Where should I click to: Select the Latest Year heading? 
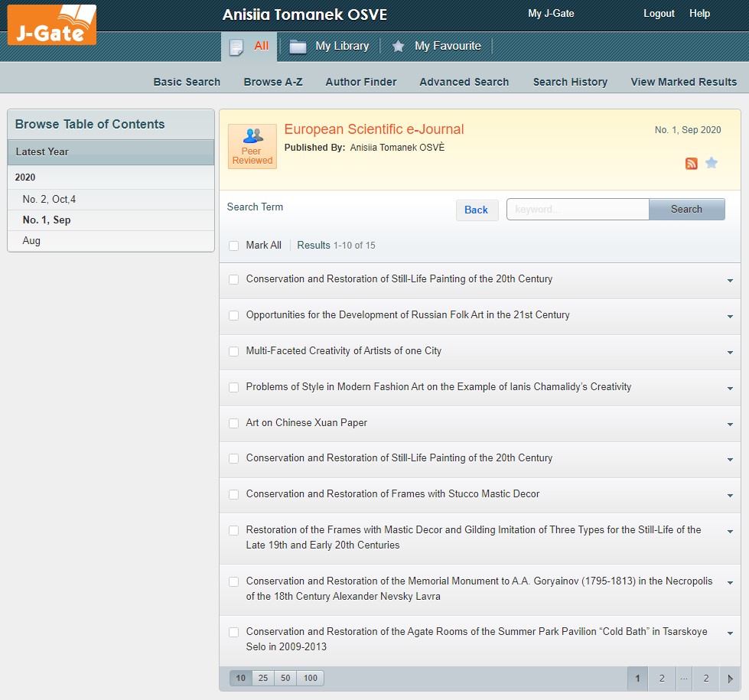tap(111, 152)
